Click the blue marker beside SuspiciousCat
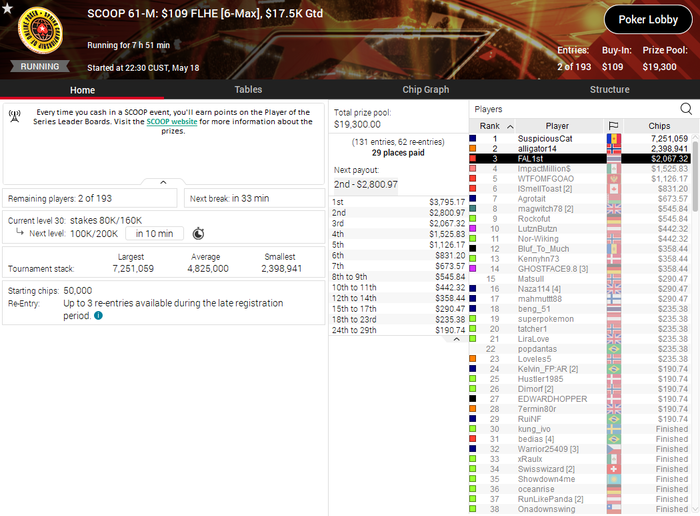 pyautogui.click(x=472, y=138)
